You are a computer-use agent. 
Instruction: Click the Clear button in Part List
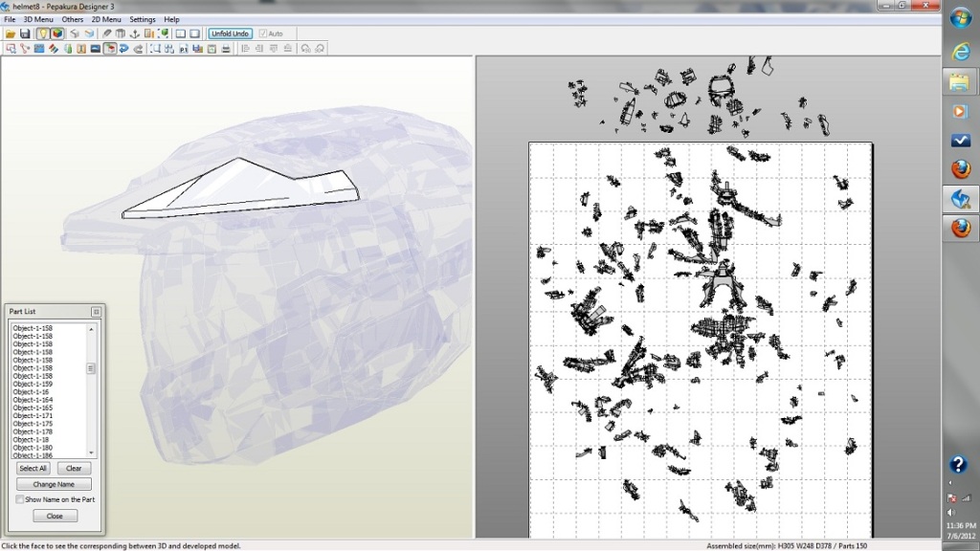[74, 468]
